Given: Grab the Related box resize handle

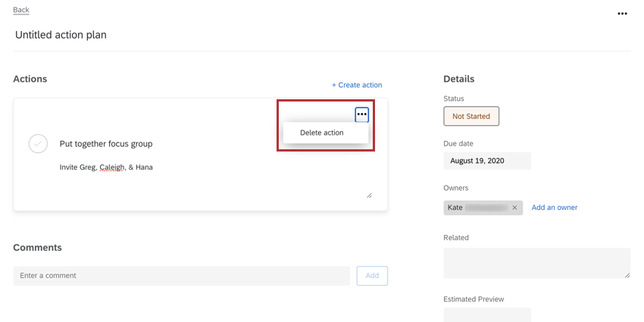Looking at the screenshot, I should (627, 275).
